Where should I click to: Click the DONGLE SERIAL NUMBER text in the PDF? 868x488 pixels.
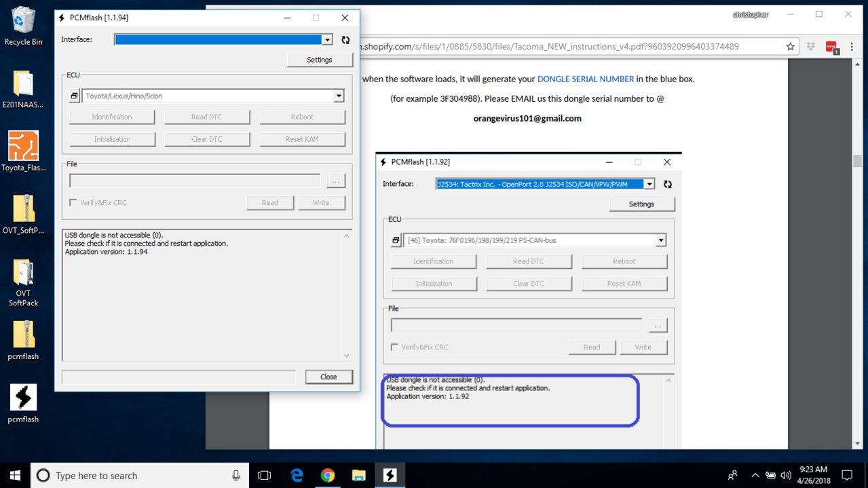(586, 79)
